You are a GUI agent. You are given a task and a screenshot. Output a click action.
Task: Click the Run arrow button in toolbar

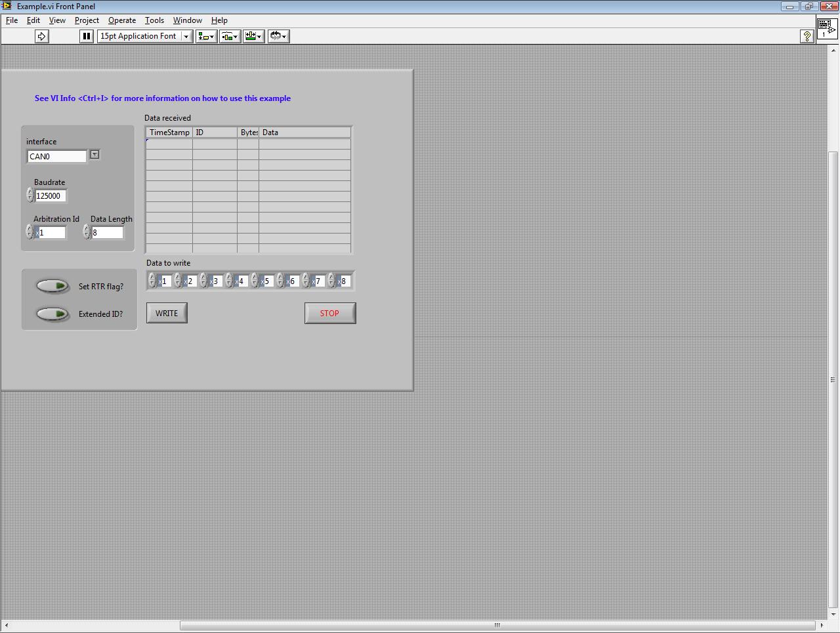point(41,36)
